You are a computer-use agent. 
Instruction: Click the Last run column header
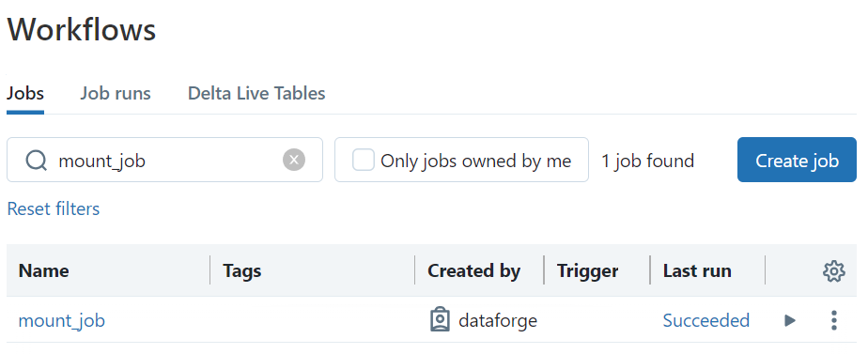pos(697,271)
